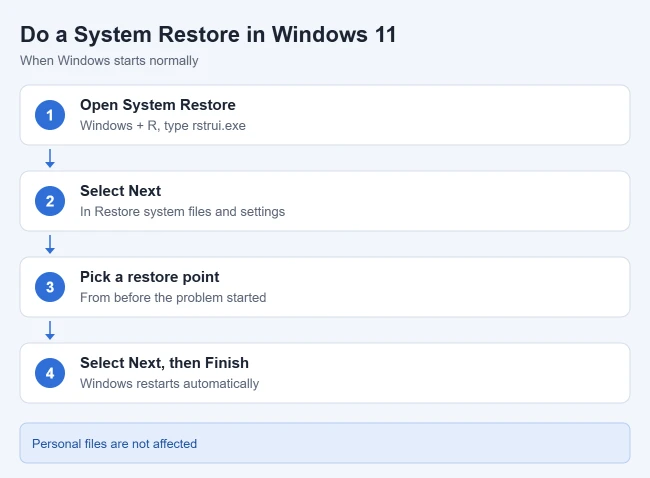Select the 'Pick a restore point' title
The width and height of the screenshot is (650, 478).
150,277
